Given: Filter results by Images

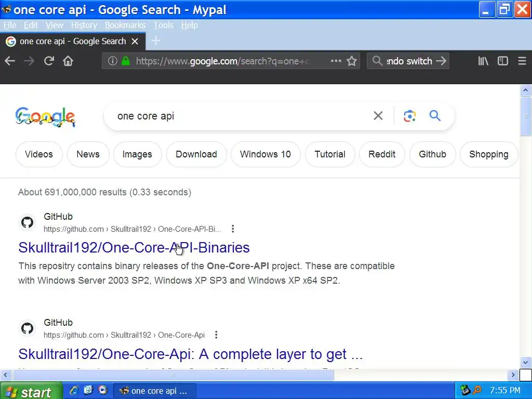Looking at the screenshot, I should pos(137,154).
